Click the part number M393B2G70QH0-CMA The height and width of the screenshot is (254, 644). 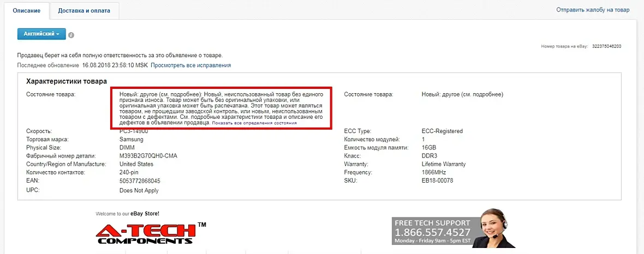coord(148,156)
